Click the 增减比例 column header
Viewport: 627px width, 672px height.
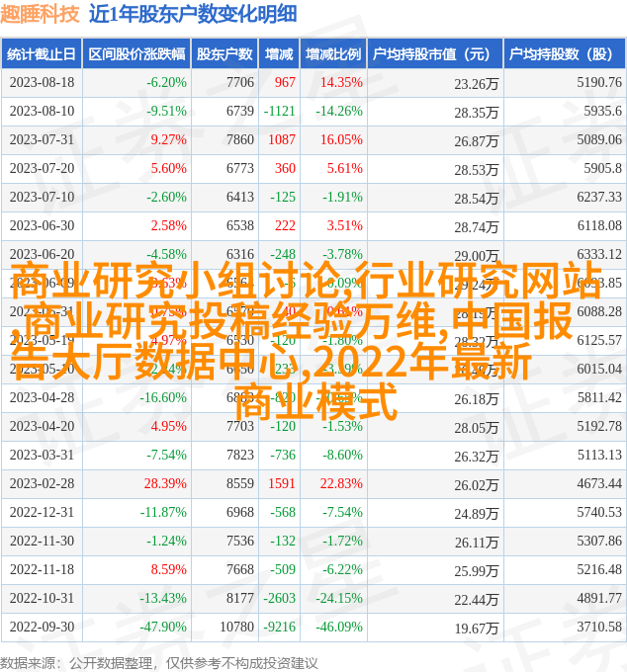(333, 54)
